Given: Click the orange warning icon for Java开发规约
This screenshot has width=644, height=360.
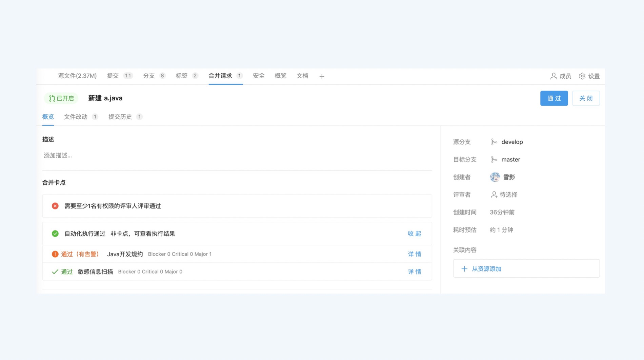Looking at the screenshot, I should point(55,254).
